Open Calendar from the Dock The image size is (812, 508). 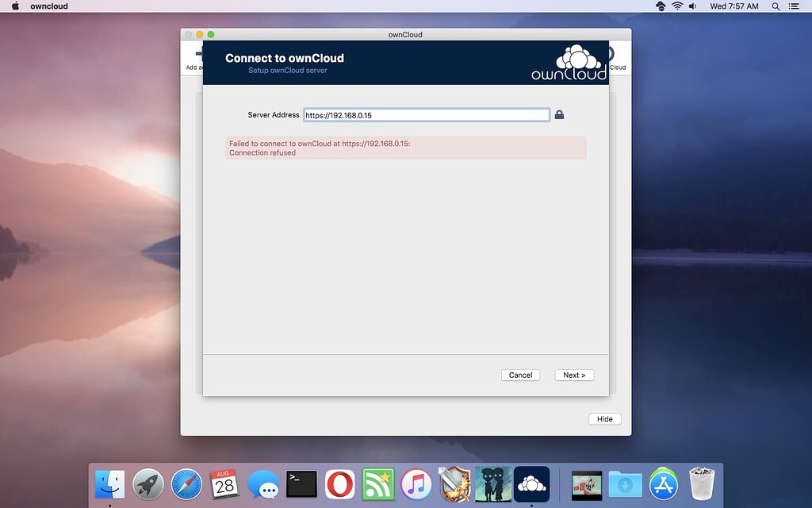(224, 484)
